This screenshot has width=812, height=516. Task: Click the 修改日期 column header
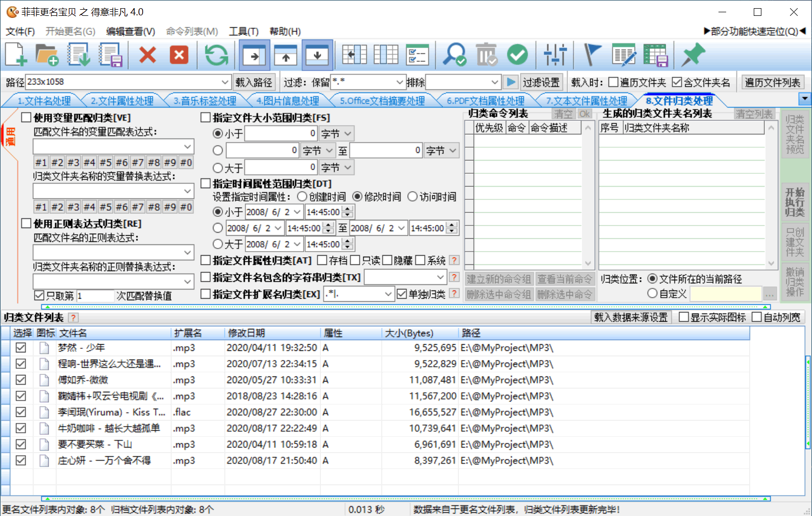[x=246, y=333]
